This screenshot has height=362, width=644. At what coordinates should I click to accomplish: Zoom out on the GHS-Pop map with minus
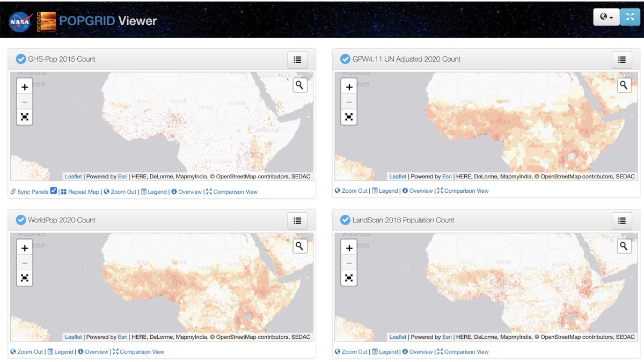click(25, 102)
